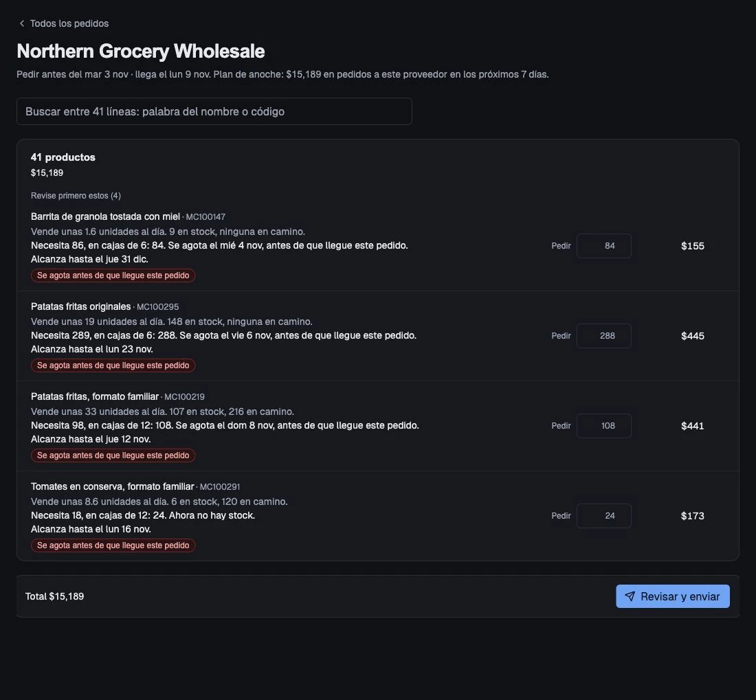The height and width of the screenshot is (700, 756).
Task: Edit order quantity for Patatas fritas formato familiar
Action: 603,426
